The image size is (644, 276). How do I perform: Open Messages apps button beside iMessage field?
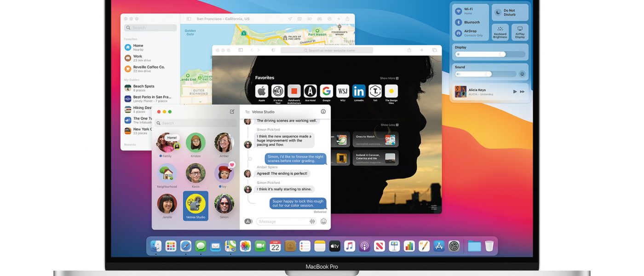point(248,221)
